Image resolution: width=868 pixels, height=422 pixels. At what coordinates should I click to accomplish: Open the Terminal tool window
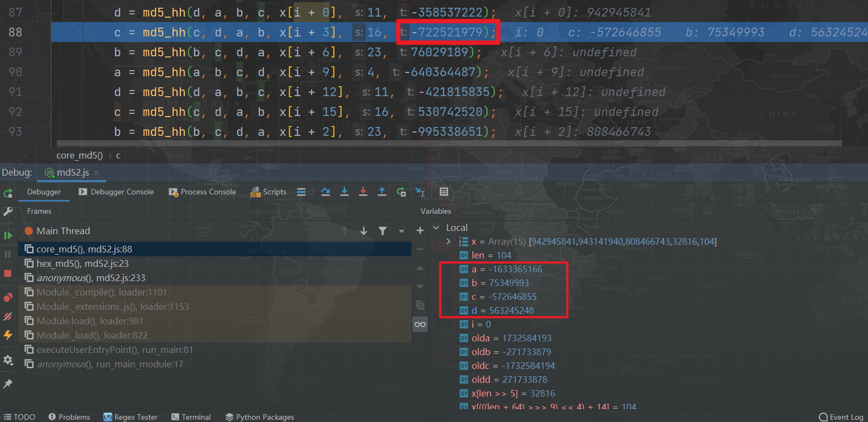tap(191, 417)
